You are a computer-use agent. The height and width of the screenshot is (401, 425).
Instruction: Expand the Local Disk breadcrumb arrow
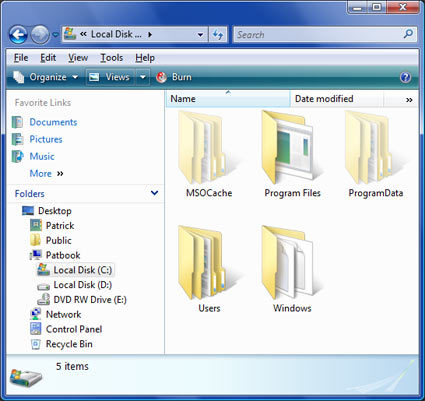tap(150, 34)
